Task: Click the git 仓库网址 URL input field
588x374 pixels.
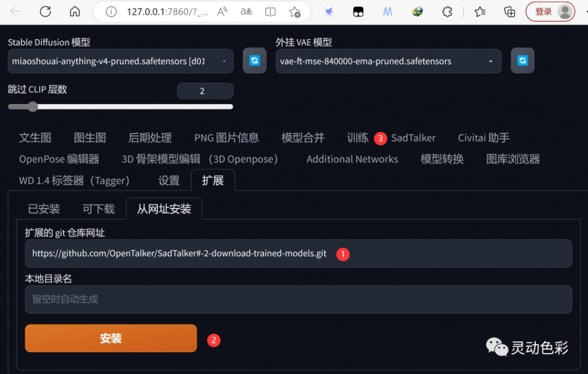Action: point(298,253)
